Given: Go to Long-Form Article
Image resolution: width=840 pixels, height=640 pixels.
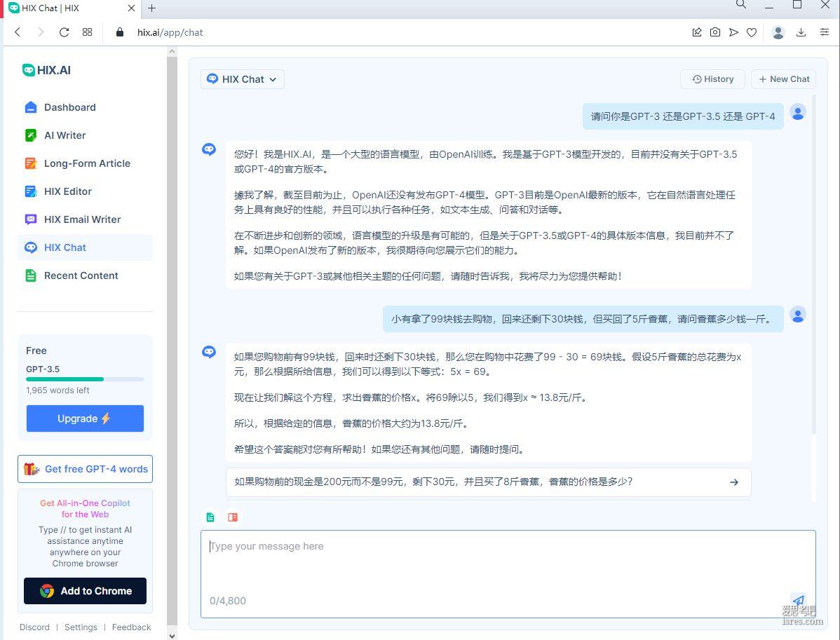Looking at the screenshot, I should point(87,163).
